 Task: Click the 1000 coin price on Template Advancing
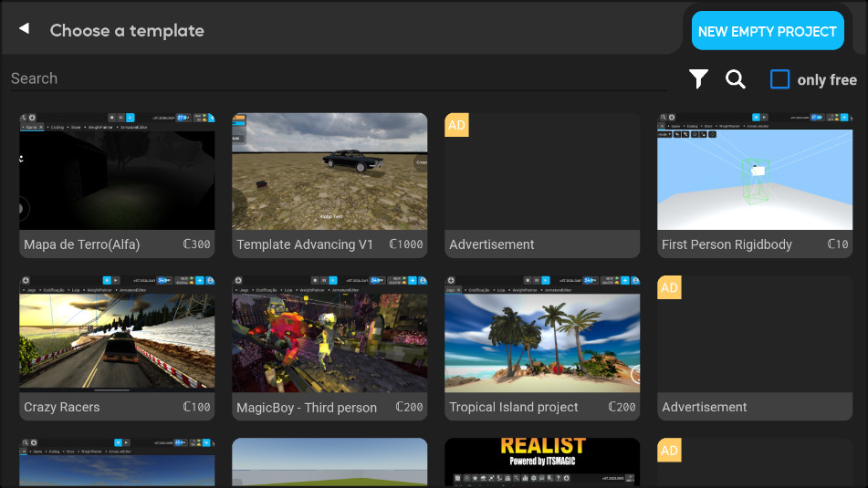click(406, 244)
